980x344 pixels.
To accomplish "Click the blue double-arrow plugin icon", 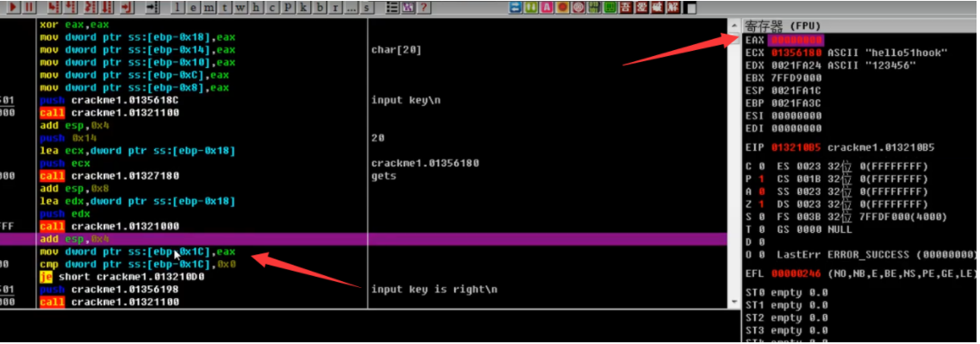I will click(x=515, y=8).
